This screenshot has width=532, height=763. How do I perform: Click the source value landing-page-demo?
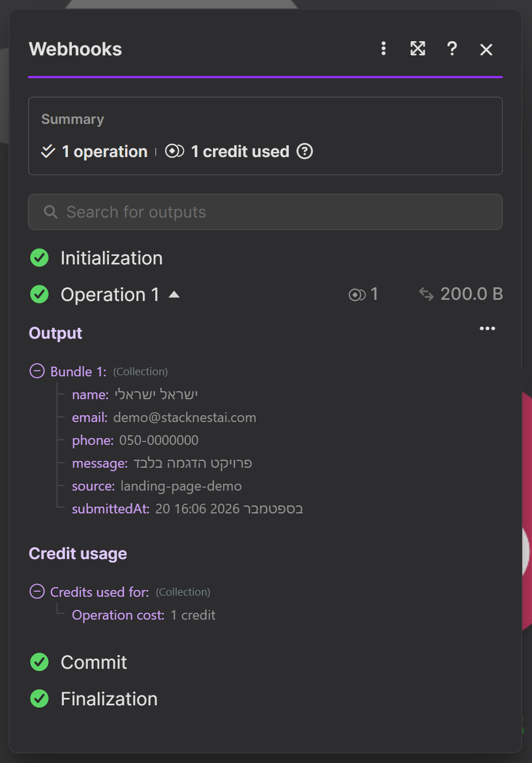click(181, 486)
